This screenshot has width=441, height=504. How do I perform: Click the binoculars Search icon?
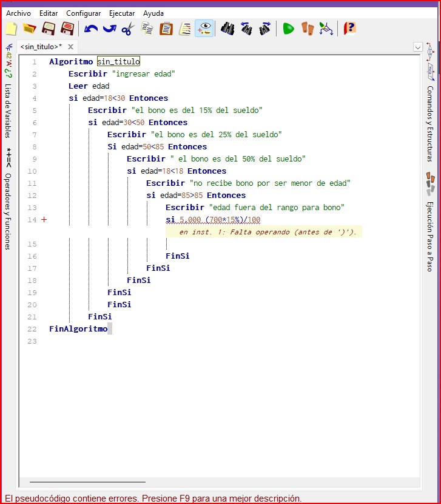227,29
